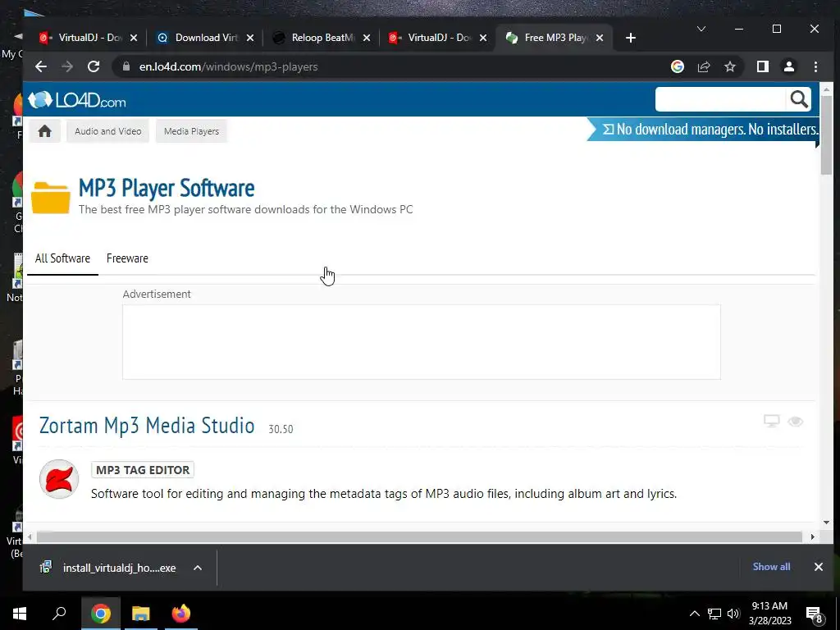Go to LO4D home via house icon
This screenshot has width=840, height=630.
coord(44,131)
